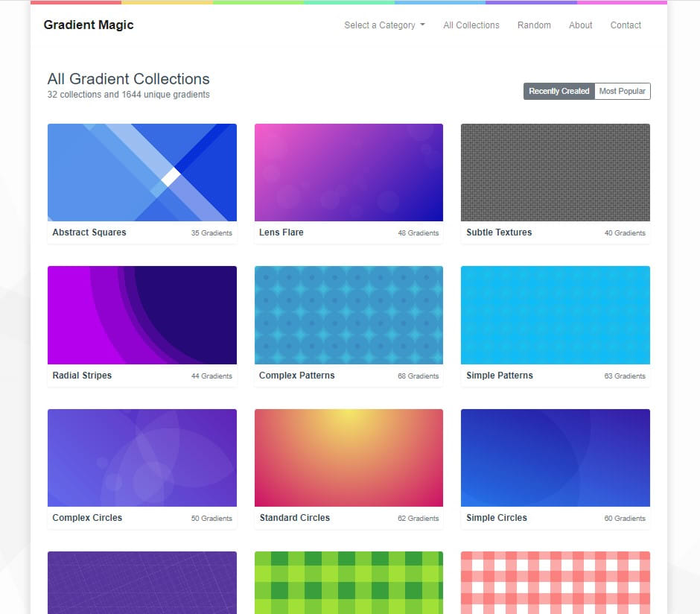700x614 pixels.
Task: Open the Complex Circles collection thumbnail
Action: 142,458
